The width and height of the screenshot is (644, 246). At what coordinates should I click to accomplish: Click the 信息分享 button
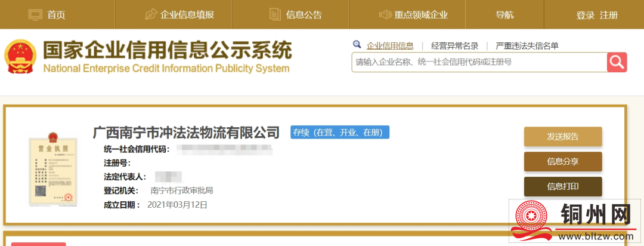[x=563, y=162]
